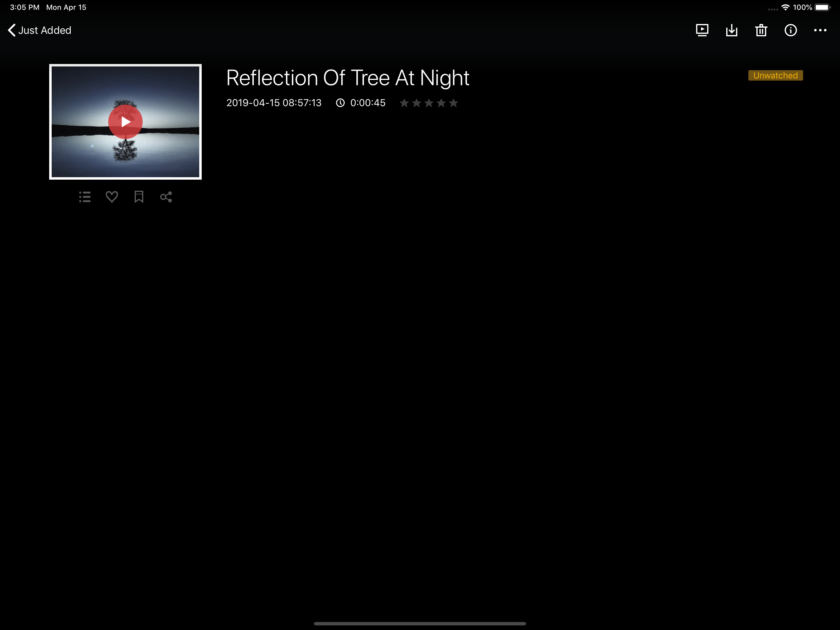Screen dimensions: 840x630
Task: Rate the video one star
Action: coord(404,103)
